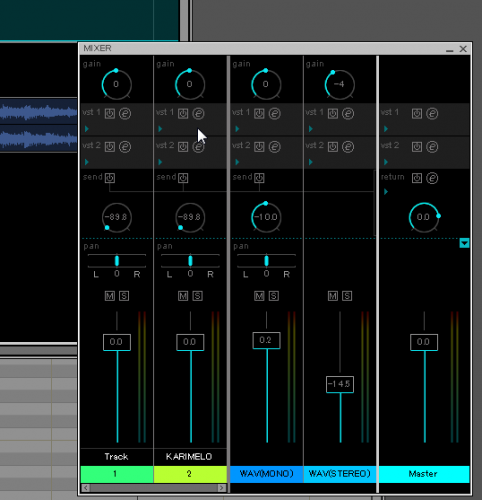Open vst 2 editor on Master channel
Image resolution: width=482 pixels, height=500 pixels.
click(x=432, y=147)
